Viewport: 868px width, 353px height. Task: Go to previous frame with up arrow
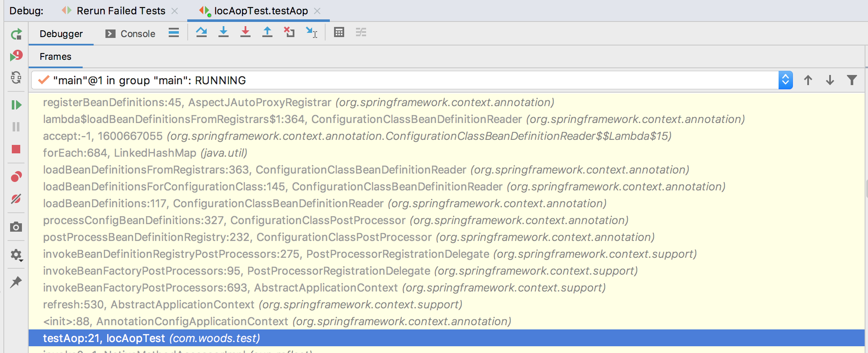coord(808,80)
